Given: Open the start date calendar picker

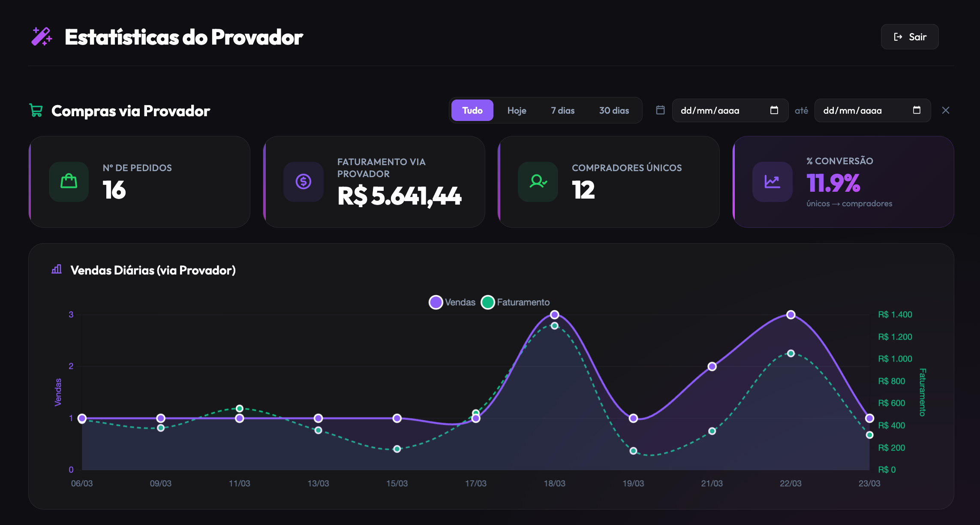Looking at the screenshot, I should 774,110.
